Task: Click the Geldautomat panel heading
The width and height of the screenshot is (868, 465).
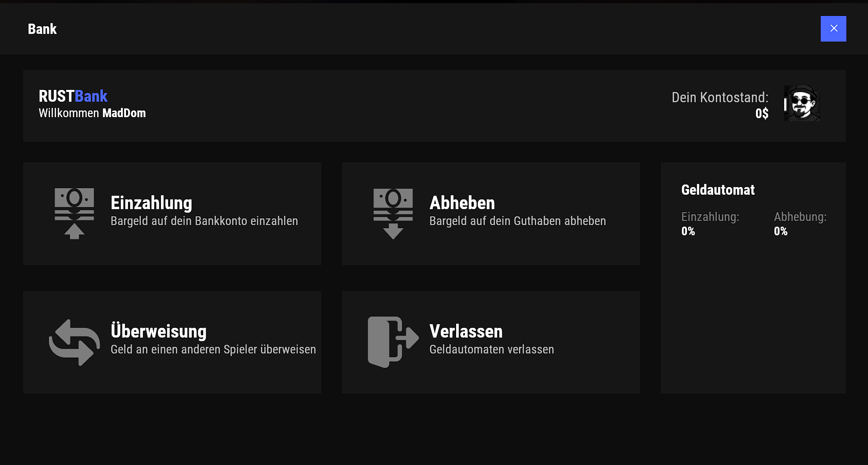Action: click(718, 190)
